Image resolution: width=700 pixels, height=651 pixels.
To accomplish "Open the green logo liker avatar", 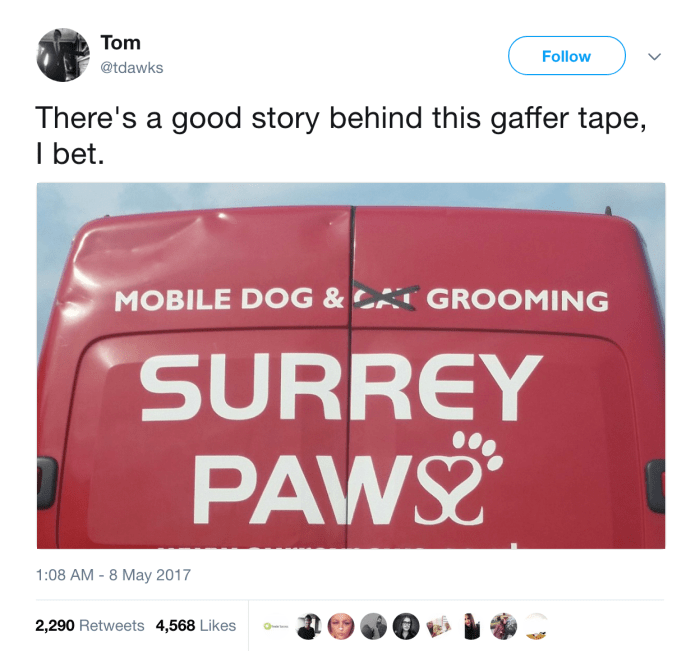I will pos(276,626).
